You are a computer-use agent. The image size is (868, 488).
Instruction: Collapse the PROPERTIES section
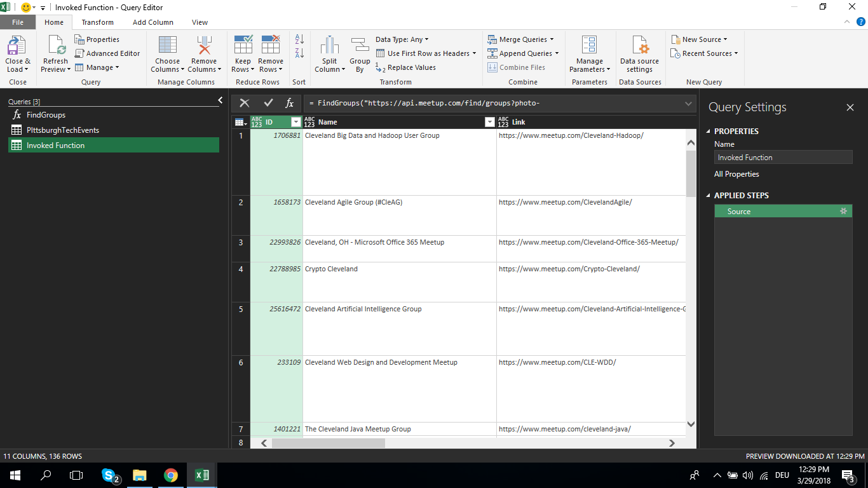[709, 132]
